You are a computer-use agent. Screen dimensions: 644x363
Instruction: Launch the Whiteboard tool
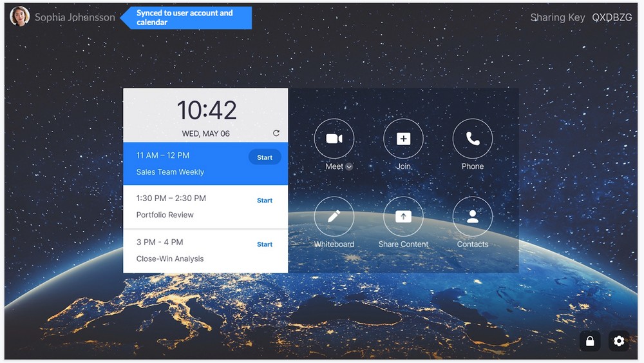[334, 216]
